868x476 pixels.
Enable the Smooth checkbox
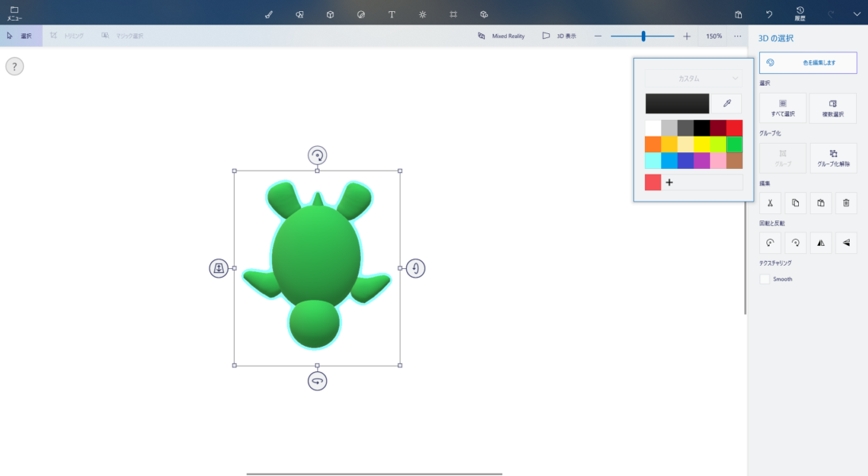[x=765, y=279]
